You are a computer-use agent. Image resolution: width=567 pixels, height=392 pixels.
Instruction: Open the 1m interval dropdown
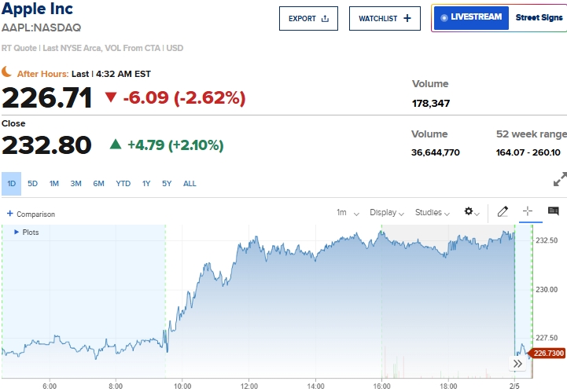point(348,212)
